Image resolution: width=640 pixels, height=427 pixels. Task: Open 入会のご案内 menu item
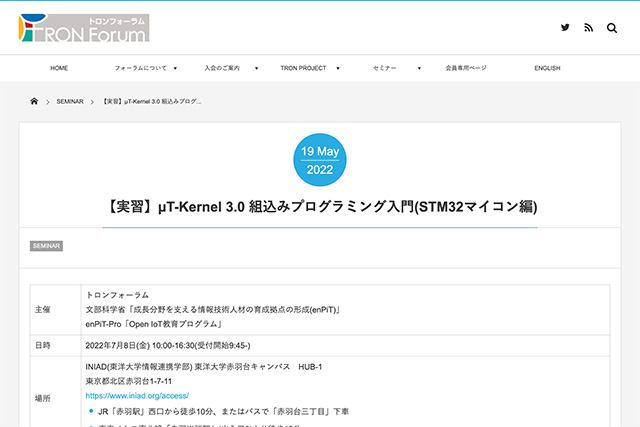pyautogui.click(x=222, y=68)
